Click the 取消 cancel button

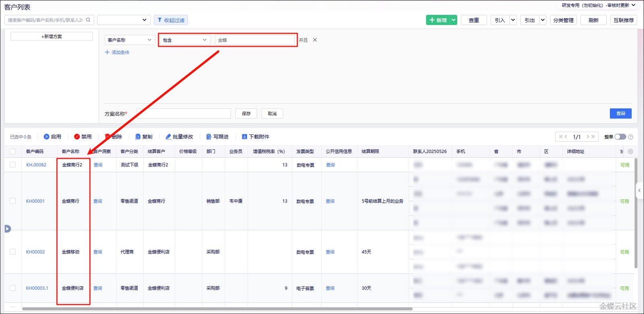point(272,114)
